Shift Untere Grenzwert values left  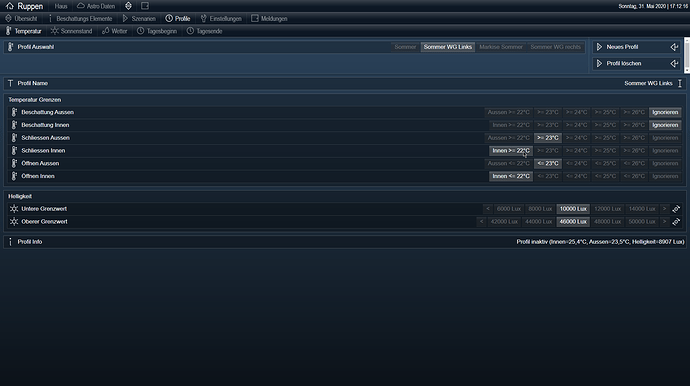pyautogui.click(x=488, y=209)
